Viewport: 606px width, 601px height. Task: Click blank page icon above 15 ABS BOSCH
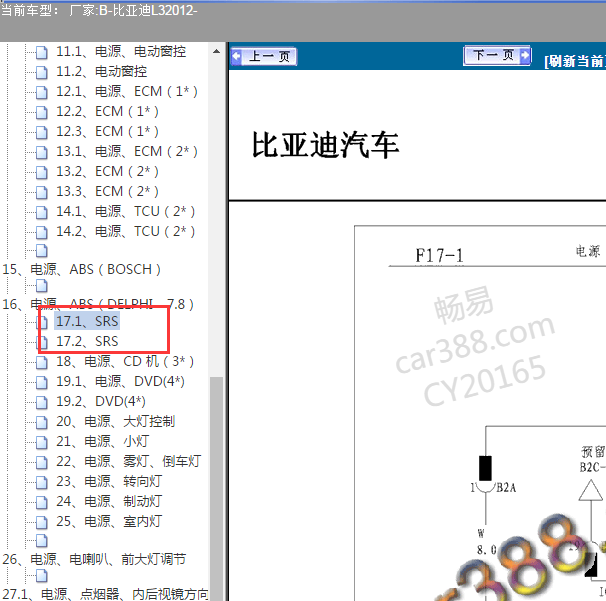(42, 251)
